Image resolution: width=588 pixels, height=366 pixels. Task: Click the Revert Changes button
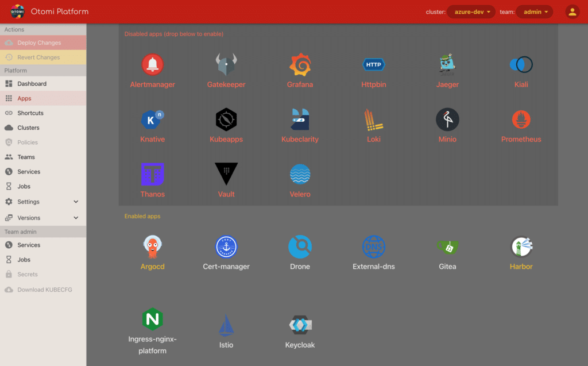(x=43, y=57)
